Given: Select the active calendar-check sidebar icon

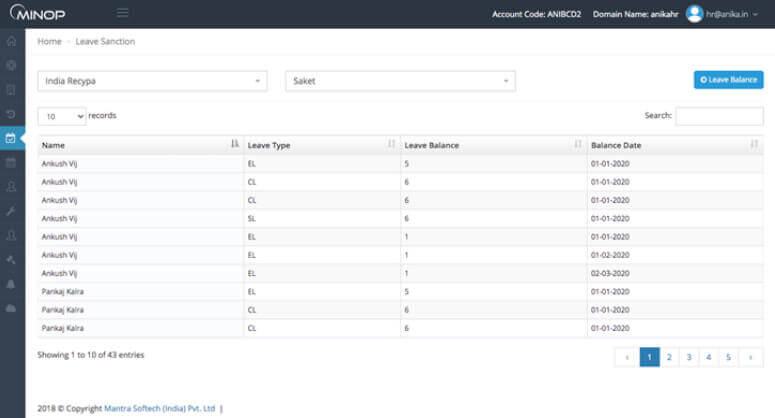Looking at the screenshot, I should 11,138.
